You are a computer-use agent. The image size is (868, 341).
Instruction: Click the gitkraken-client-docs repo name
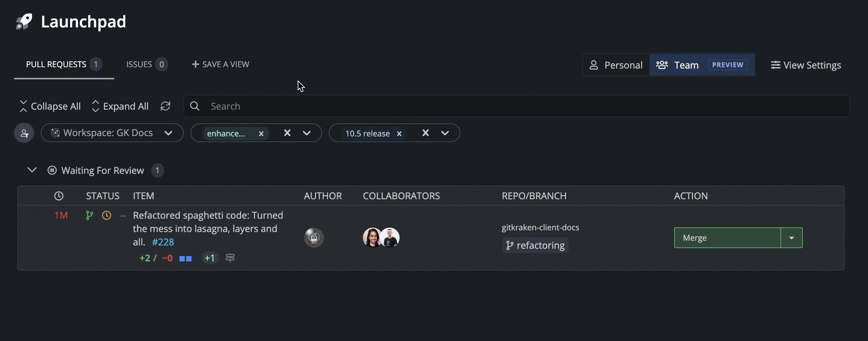click(x=540, y=227)
